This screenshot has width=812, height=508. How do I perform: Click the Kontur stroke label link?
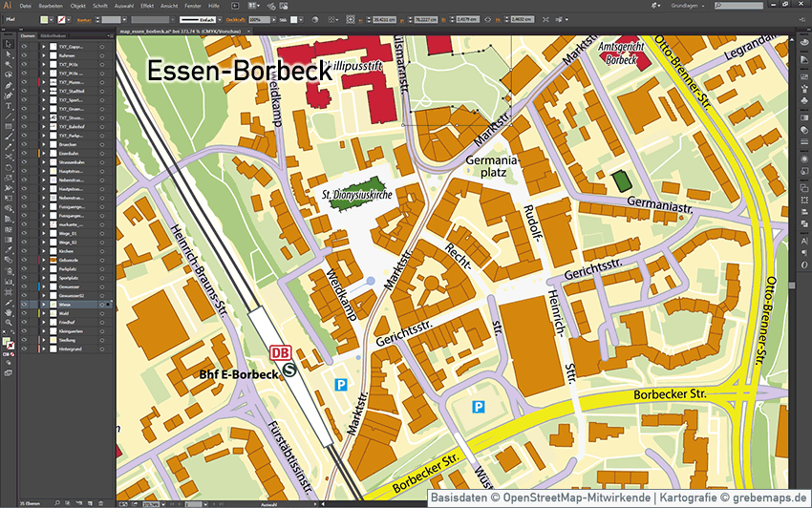[86, 18]
